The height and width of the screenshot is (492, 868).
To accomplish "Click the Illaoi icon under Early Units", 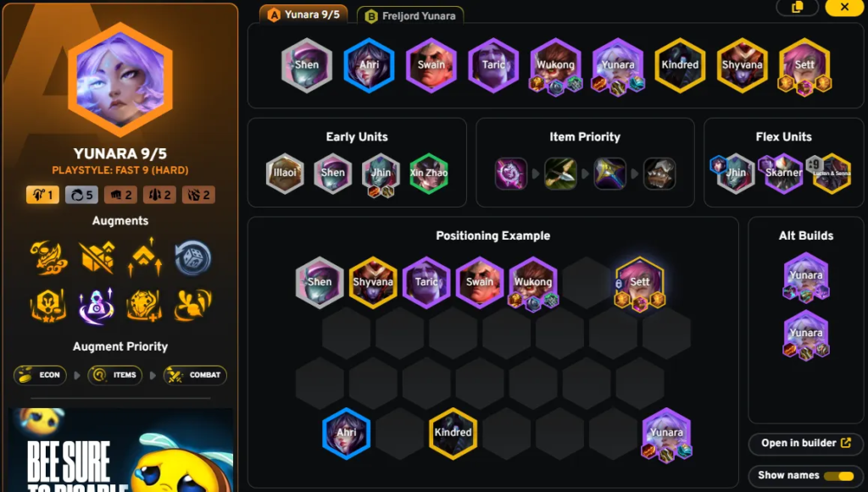I will click(285, 173).
